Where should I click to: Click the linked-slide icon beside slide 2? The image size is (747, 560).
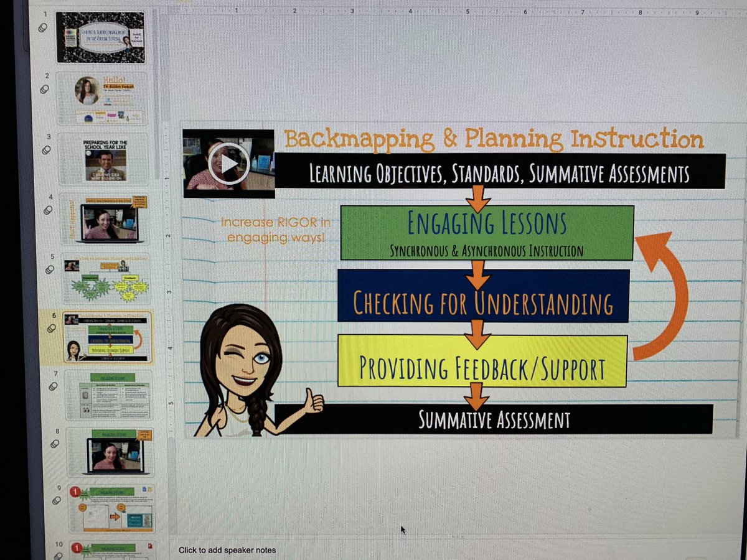coord(44,89)
